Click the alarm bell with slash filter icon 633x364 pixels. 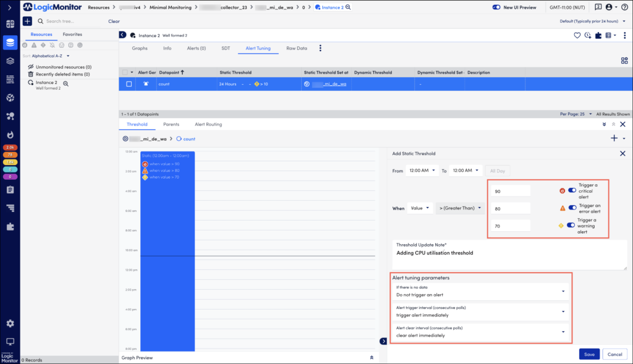coord(53,45)
